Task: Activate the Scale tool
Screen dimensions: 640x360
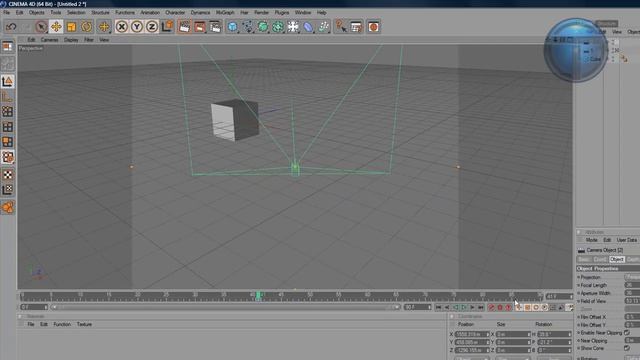Action: [71, 27]
